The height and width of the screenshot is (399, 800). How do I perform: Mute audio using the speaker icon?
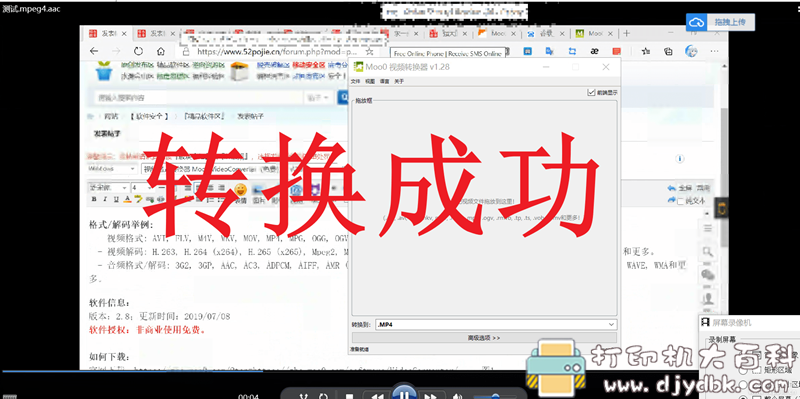pyautogui.click(x=457, y=396)
